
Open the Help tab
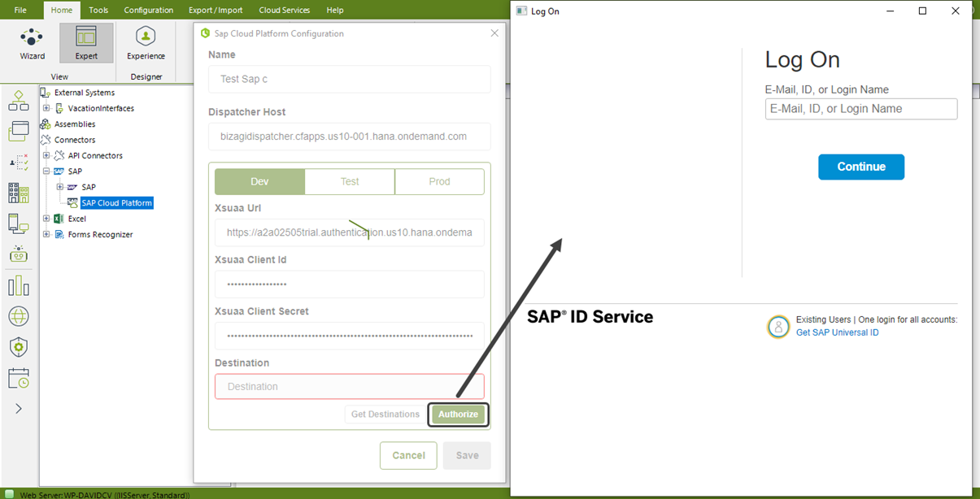pos(334,10)
